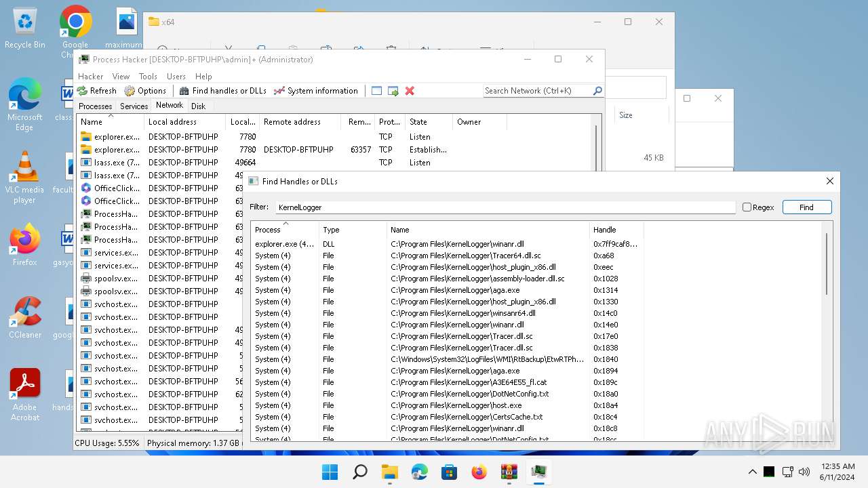Sort results by Name column in Find dialog
868x488 pixels.
488,230
